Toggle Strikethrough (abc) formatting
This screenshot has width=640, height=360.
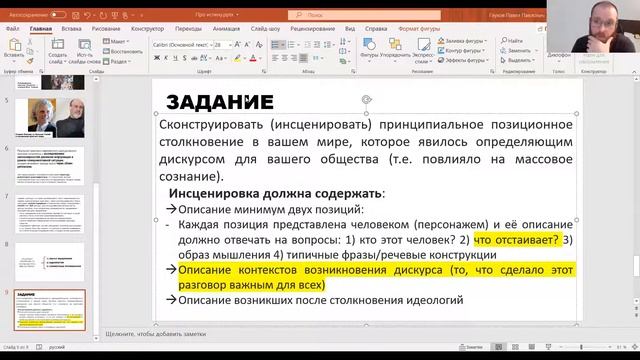(193, 58)
